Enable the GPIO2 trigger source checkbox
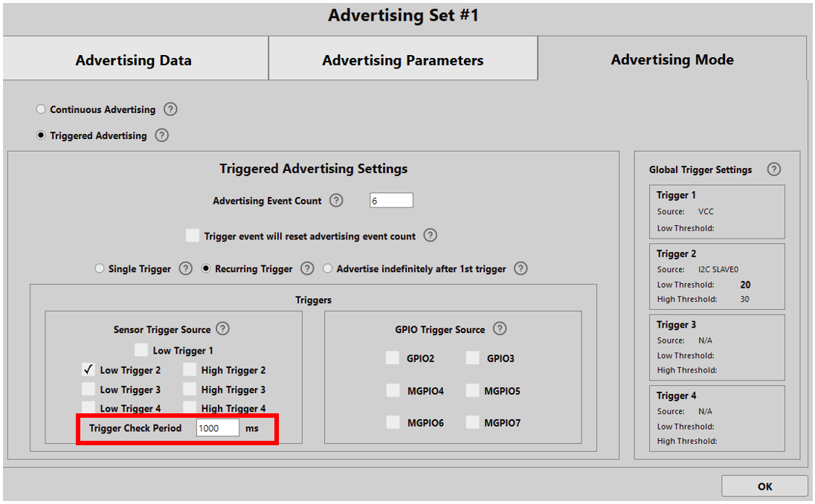The height and width of the screenshot is (504, 815). (393, 358)
